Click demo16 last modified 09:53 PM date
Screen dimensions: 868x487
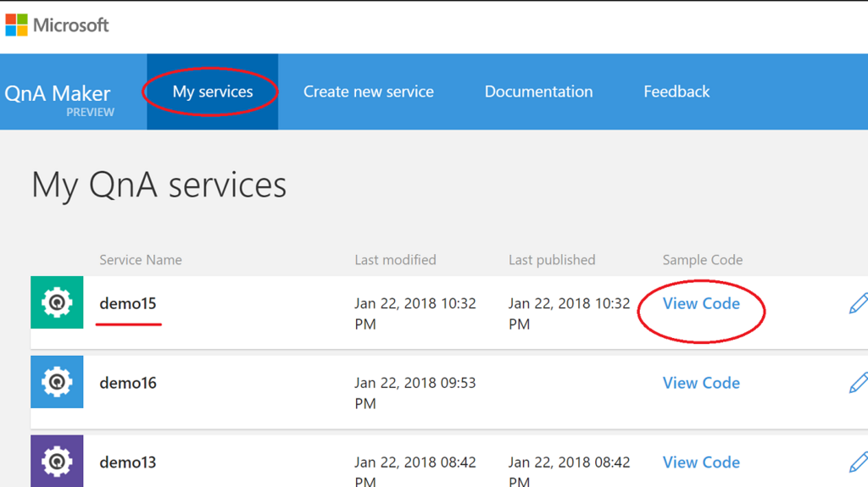tap(415, 393)
